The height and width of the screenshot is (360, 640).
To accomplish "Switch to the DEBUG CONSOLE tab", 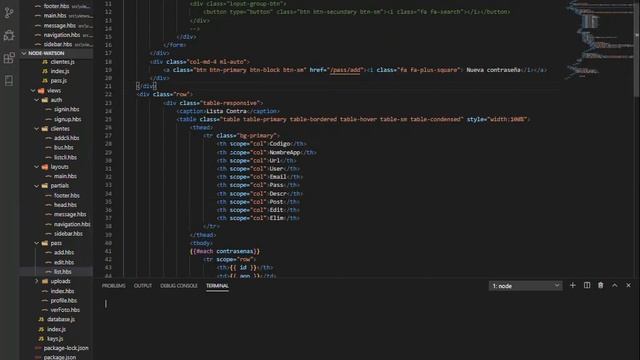I will pos(179,286).
